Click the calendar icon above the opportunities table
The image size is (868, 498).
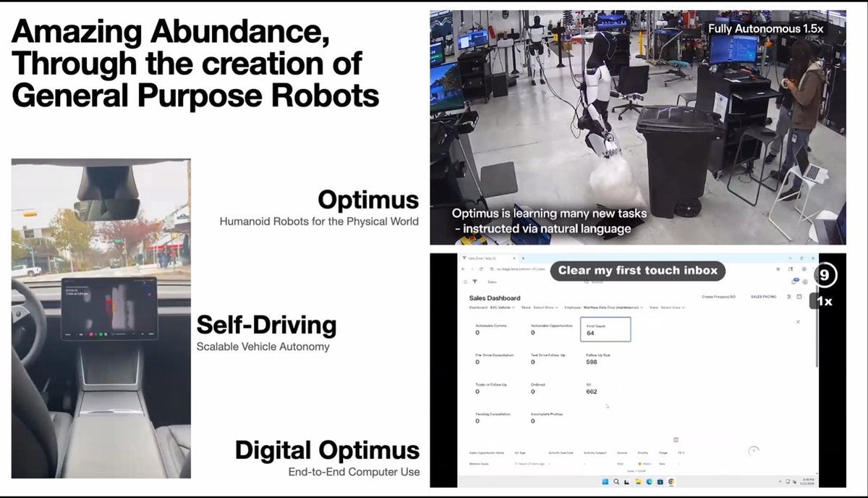[676, 439]
